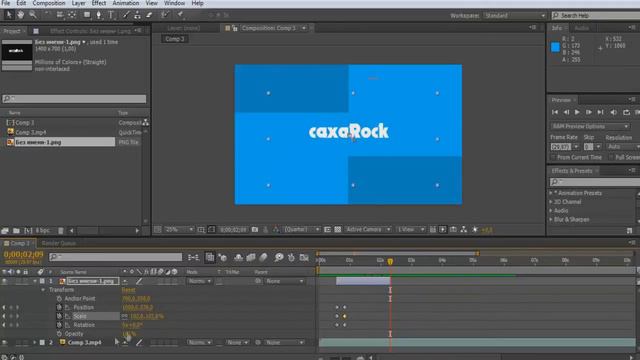
Task: Select the Brush tool
Action: coord(126,15)
